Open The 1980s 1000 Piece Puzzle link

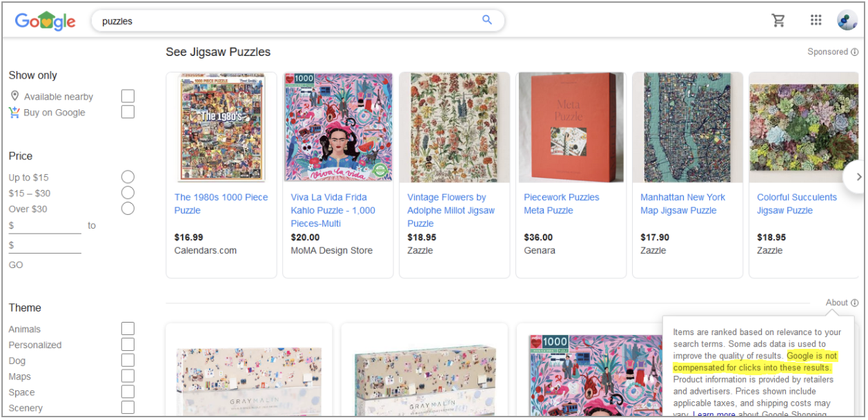(x=221, y=204)
